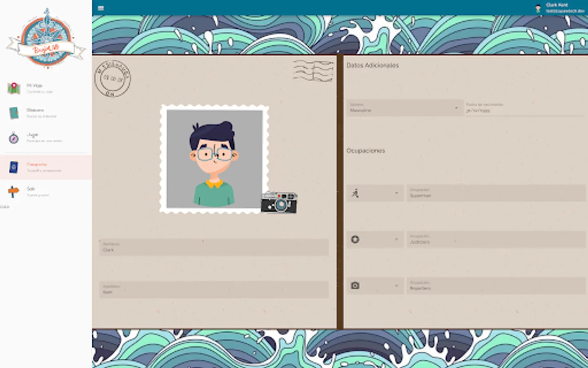588x368 pixels.
Task: Click the Mi Viaje map icon
Action: [14, 88]
